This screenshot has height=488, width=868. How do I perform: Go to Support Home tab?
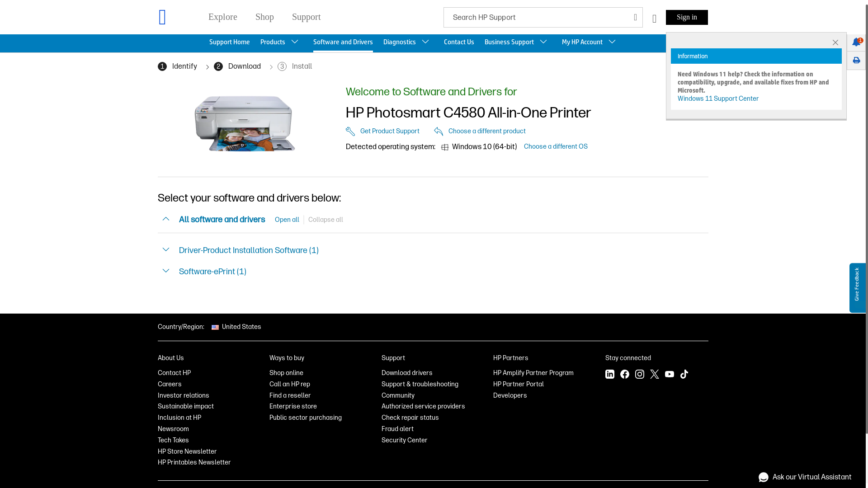230,42
